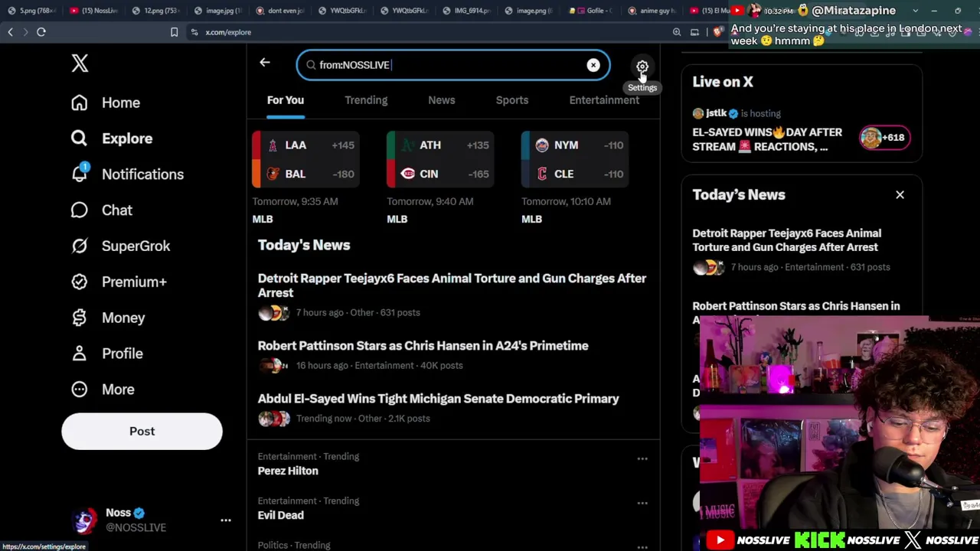Switch to the Entertainment tab

point(604,100)
